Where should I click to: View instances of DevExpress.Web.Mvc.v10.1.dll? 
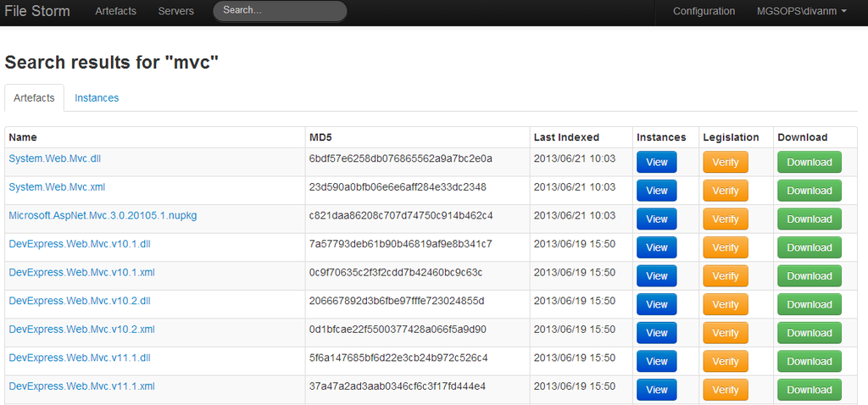tap(657, 247)
